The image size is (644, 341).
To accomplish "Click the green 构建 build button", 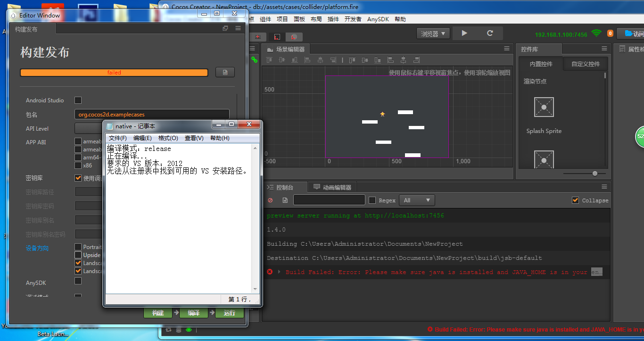I will tap(158, 313).
